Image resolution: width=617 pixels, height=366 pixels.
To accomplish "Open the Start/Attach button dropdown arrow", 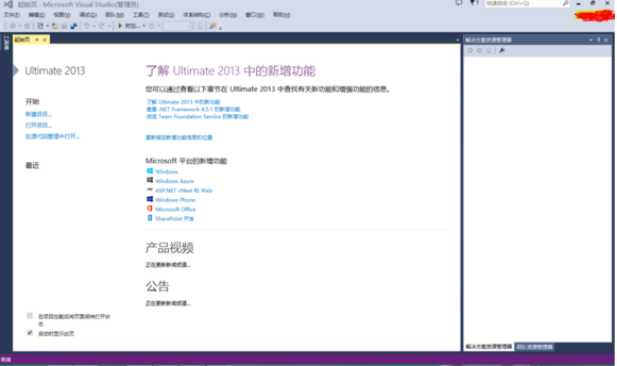I will coord(144,26).
